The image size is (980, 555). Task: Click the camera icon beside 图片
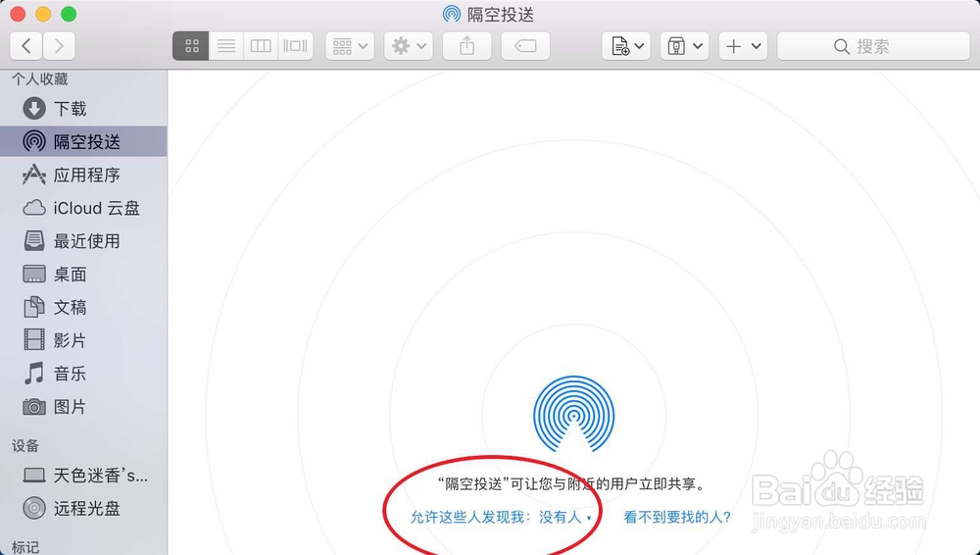pyautogui.click(x=33, y=407)
